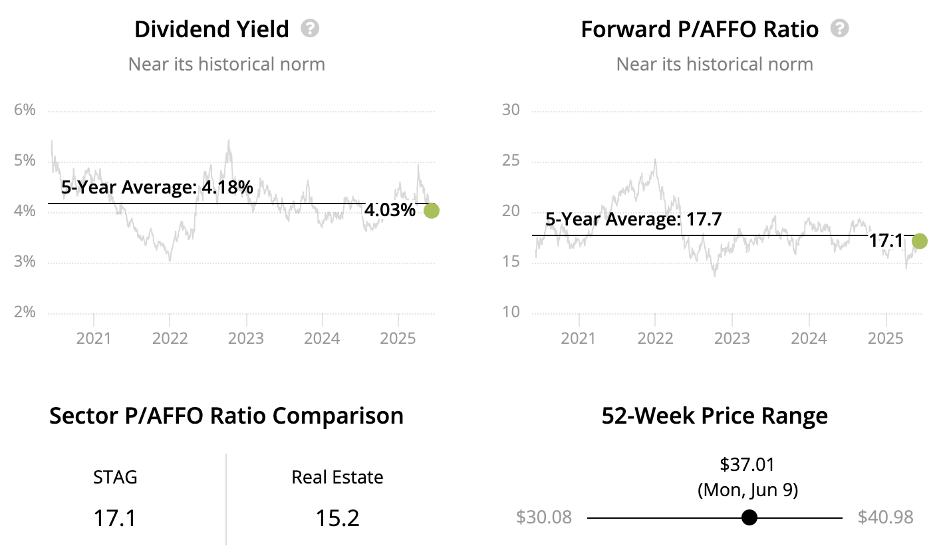This screenshot has width=939, height=560.
Task: Click 2022 on the Dividend Yield axis
Action: coord(170,339)
